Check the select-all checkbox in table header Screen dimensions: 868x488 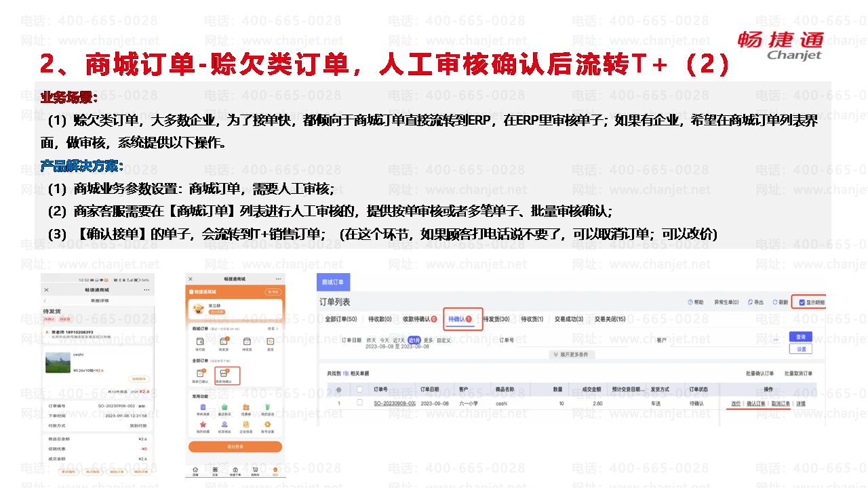coord(359,390)
